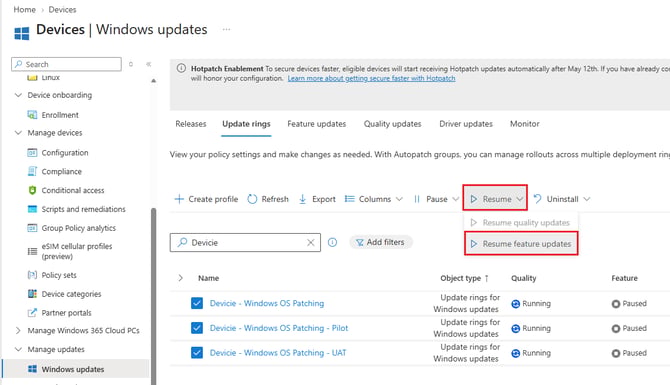Click the info icon in the Hotpatch banner
Viewport: 670px width, 385px height.
181,68
